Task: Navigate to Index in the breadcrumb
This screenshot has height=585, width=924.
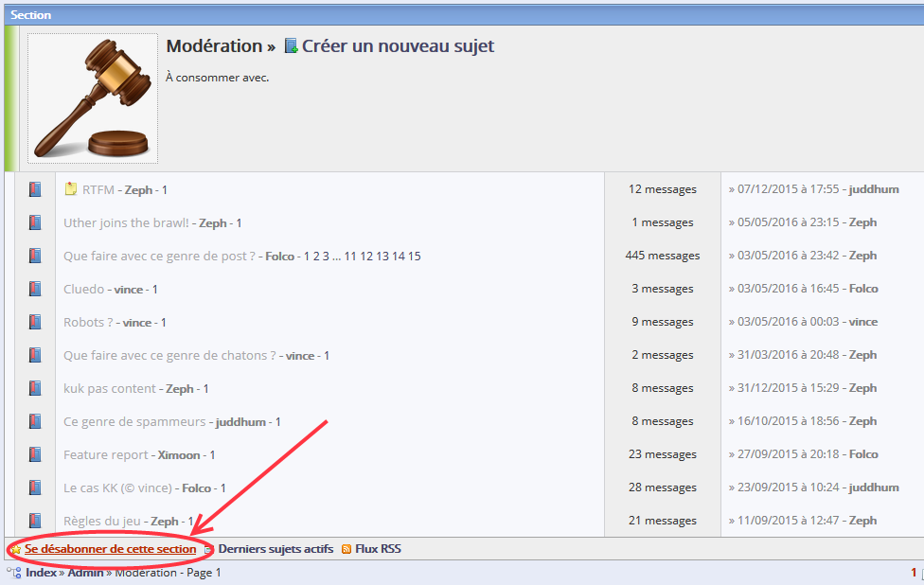Action: (x=41, y=573)
